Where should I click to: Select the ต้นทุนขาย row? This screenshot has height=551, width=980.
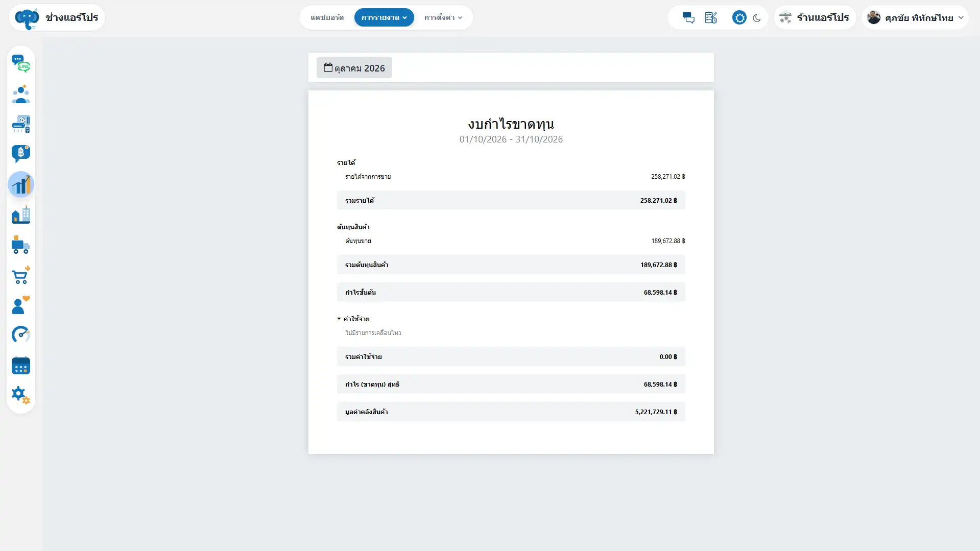[511, 241]
